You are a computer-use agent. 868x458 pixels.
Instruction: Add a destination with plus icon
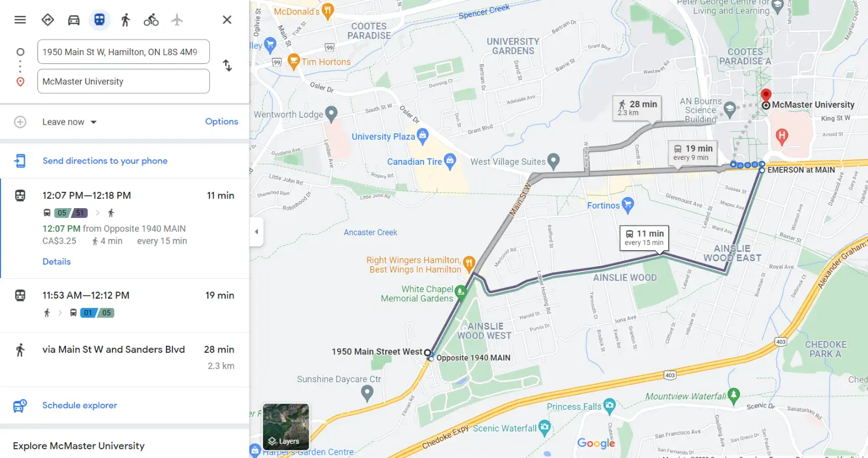(x=20, y=122)
